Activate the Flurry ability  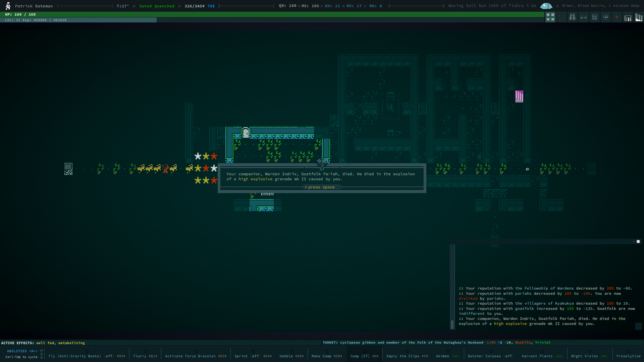coord(145,356)
